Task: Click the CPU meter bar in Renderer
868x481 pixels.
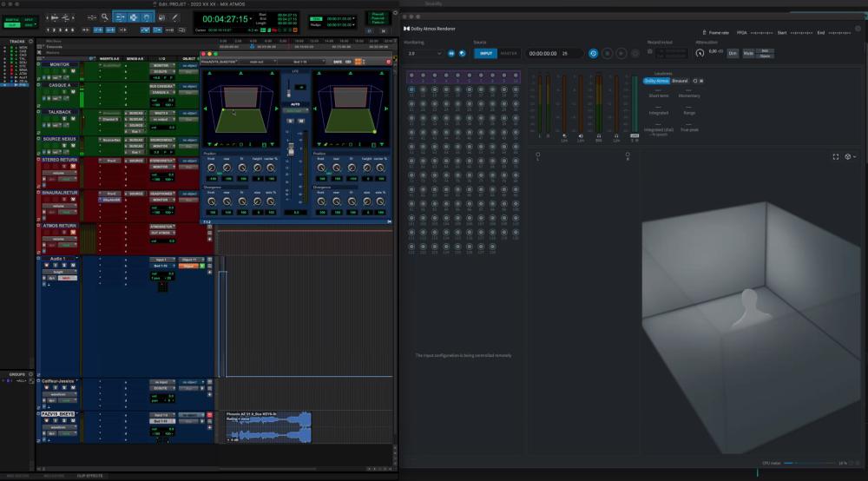Action: point(809,464)
